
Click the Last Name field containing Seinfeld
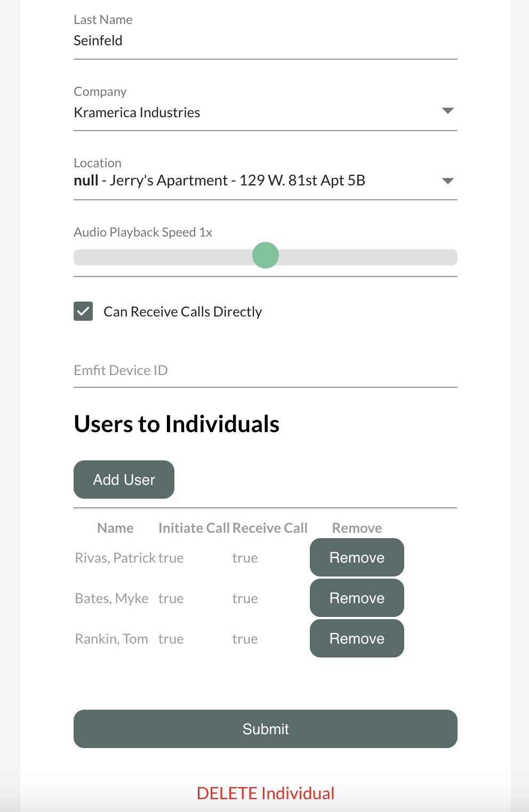(265, 41)
